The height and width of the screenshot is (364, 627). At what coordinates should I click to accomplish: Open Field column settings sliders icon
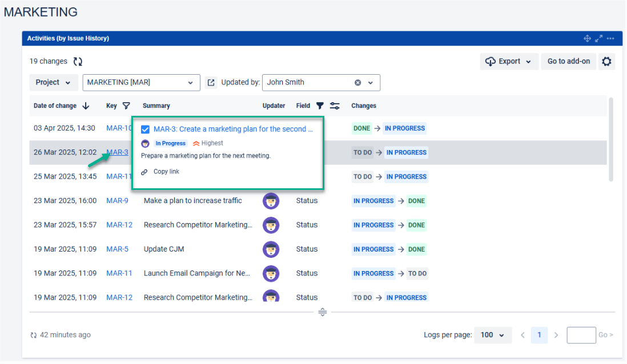pos(335,106)
